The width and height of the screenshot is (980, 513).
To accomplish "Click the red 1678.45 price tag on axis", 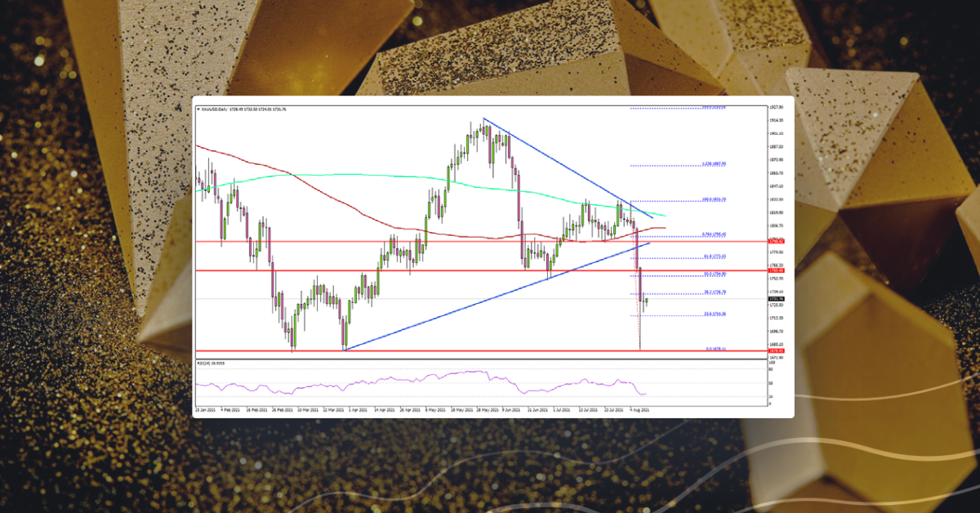I will [775, 351].
